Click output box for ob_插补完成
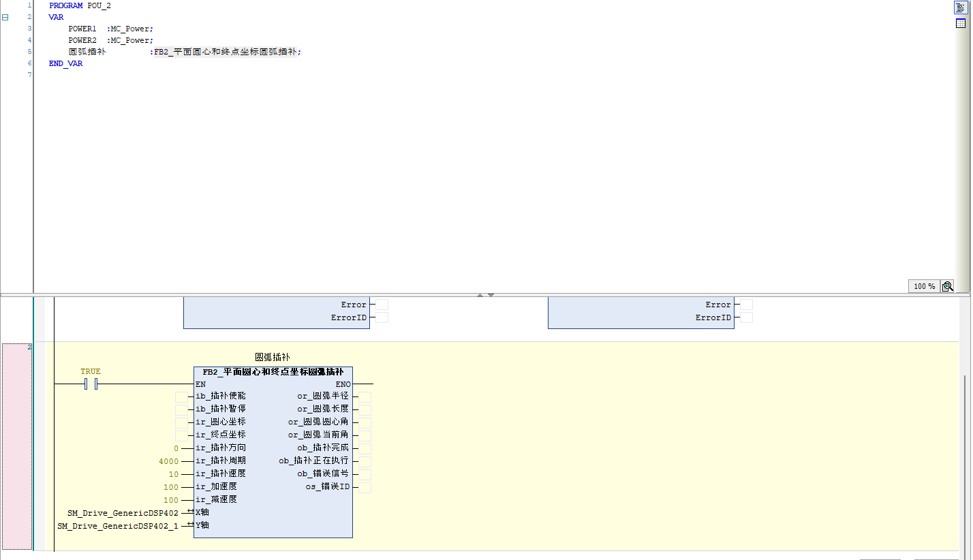Viewport: 973px width, 560px height. pyautogui.click(x=365, y=449)
